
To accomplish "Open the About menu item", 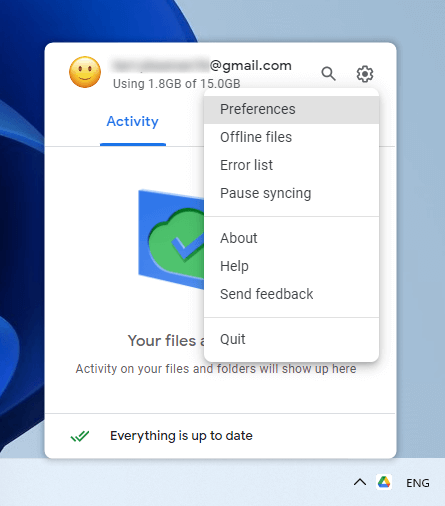I will tap(291, 238).
